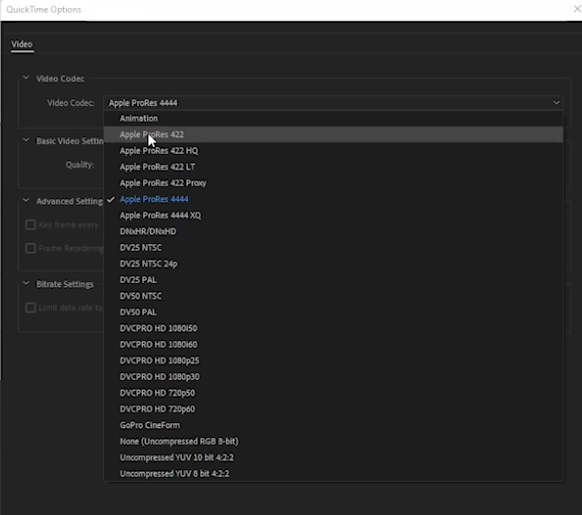
Task: Pick Uncompressed YUV 10 bit 4:2:2
Action: point(333,457)
